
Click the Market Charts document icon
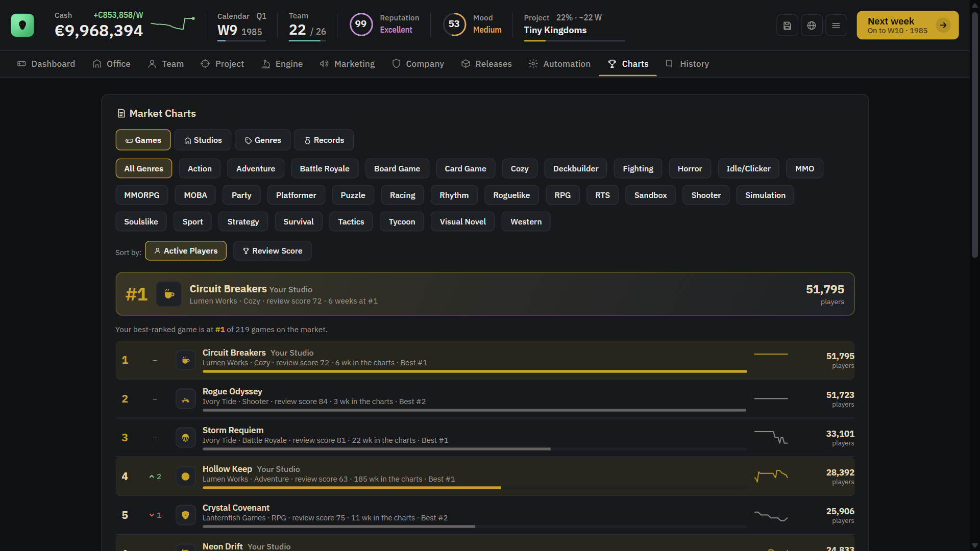click(x=121, y=113)
